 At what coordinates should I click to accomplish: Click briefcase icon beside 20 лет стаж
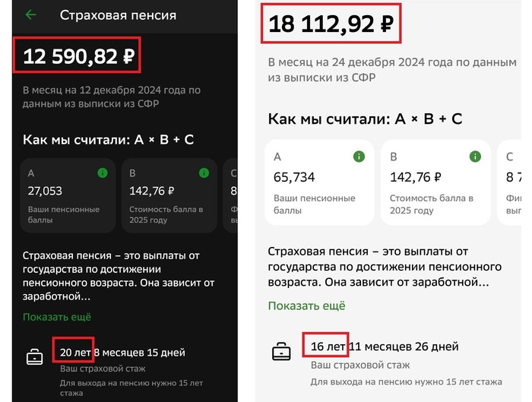tap(34, 358)
